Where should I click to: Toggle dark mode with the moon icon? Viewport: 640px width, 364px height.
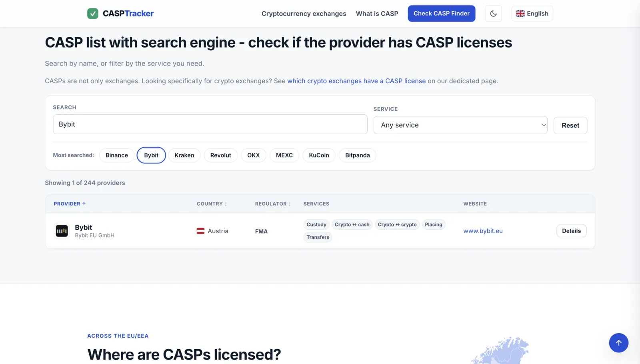tap(493, 14)
